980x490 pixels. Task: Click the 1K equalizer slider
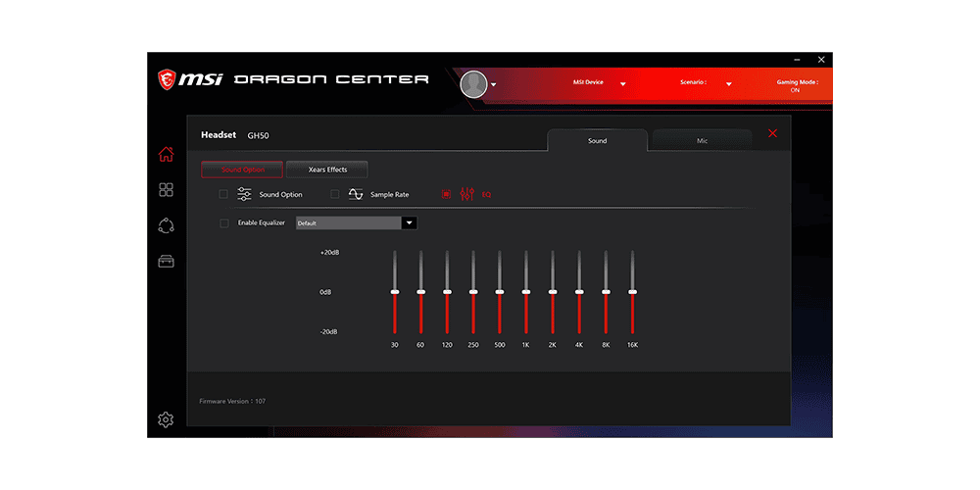[x=525, y=292]
